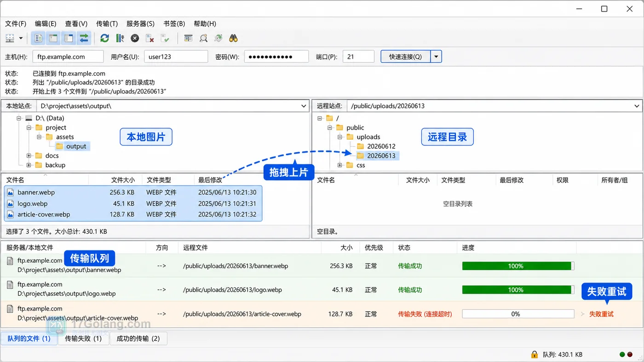Focus the 密码 password field
This screenshot has height=362, width=644.
[276, 57]
